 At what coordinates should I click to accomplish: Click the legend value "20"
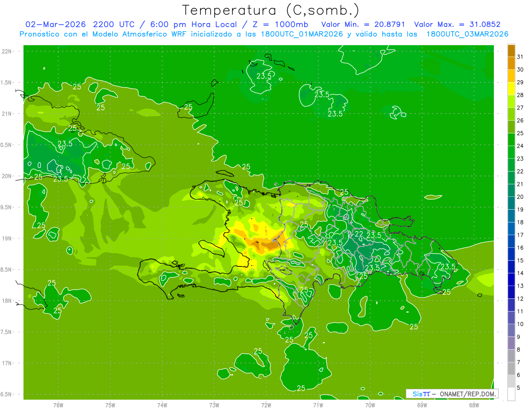(520, 197)
